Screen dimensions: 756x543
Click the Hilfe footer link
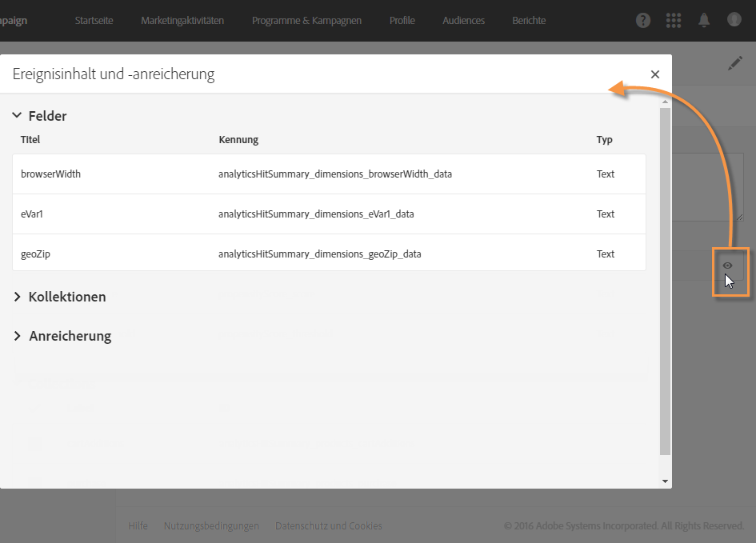pyautogui.click(x=138, y=525)
